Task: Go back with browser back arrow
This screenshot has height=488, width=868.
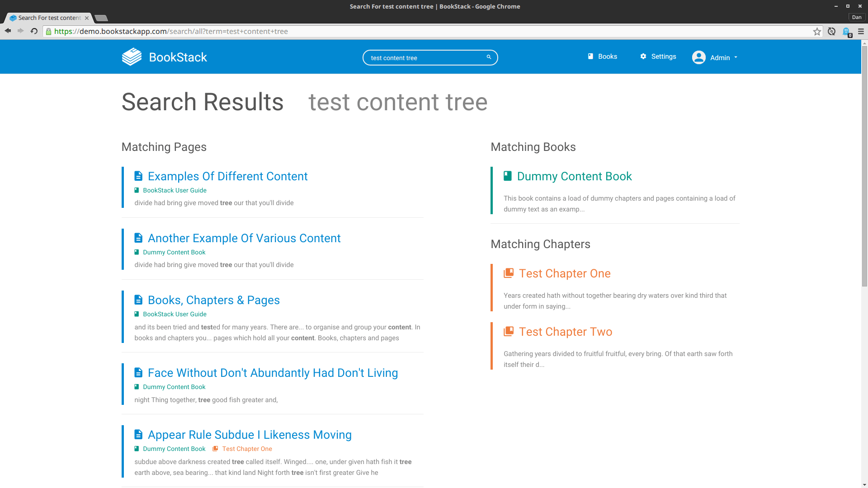Action: [8, 31]
